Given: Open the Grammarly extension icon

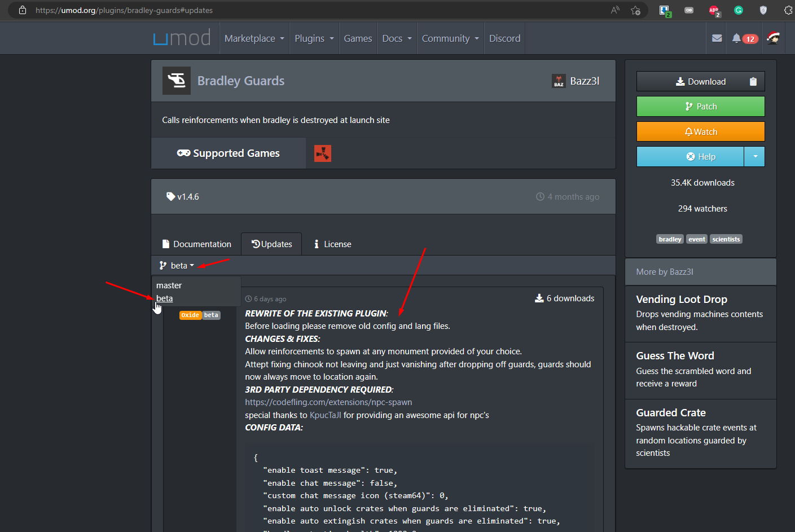Looking at the screenshot, I should pos(739,10).
